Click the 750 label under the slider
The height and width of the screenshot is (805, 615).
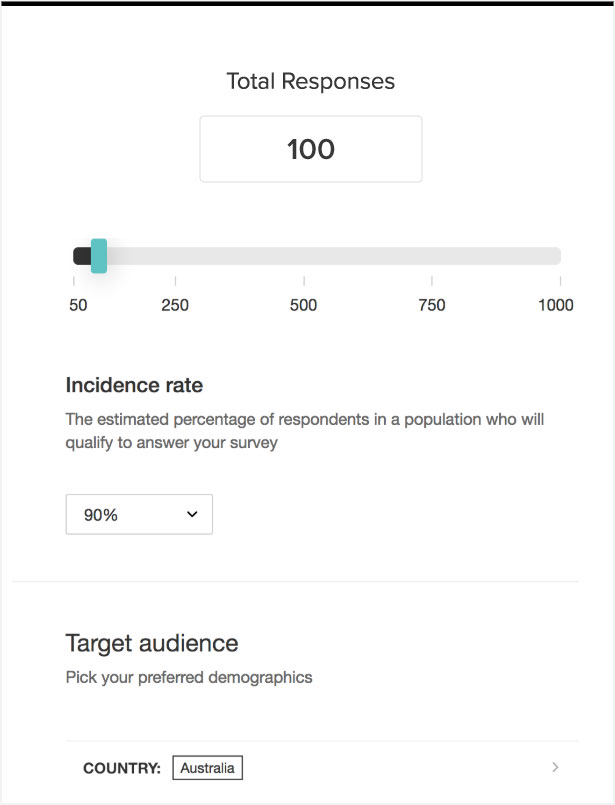(x=432, y=305)
